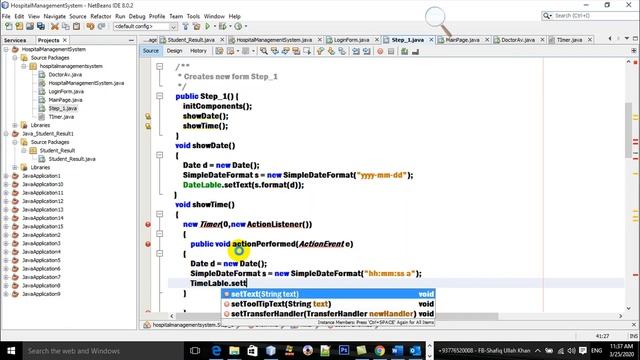Open Photoshop from the taskbar
The width and height of the screenshot is (640, 360).
tap(344, 351)
